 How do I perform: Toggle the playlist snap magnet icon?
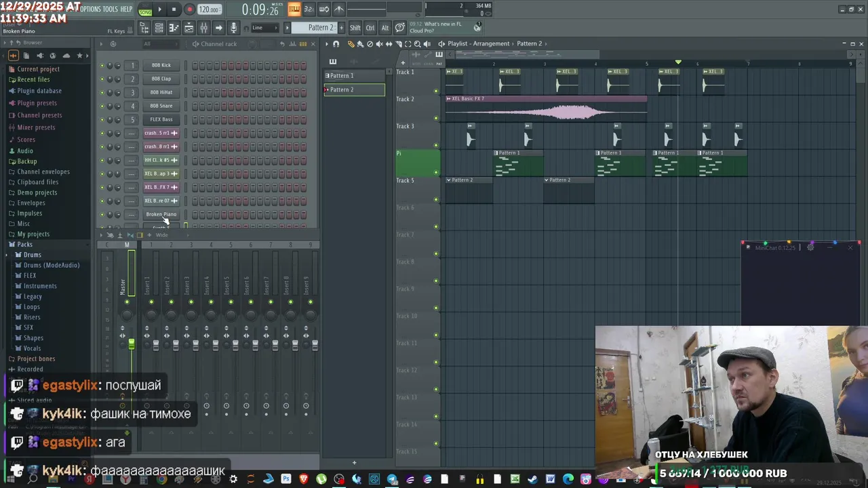click(x=336, y=44)
